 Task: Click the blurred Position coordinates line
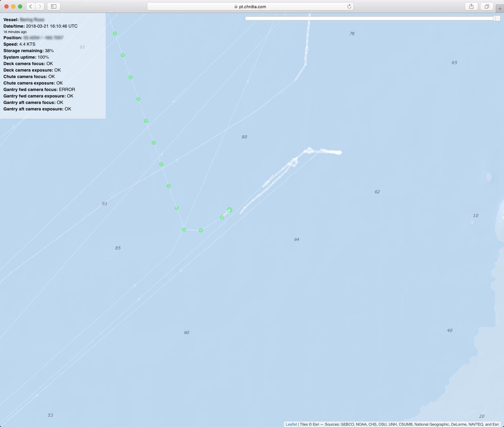point(33,38)
